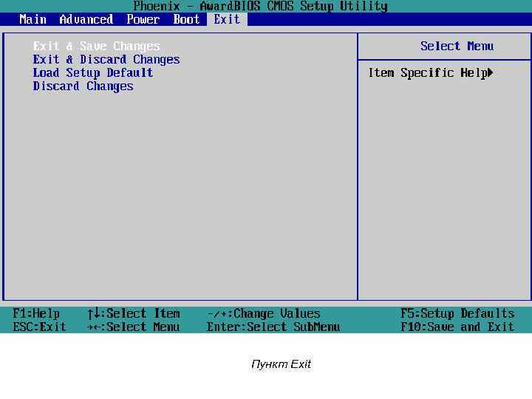Click the F1:Help hint
The image size is (532, 399).
(x=36, y=313)
